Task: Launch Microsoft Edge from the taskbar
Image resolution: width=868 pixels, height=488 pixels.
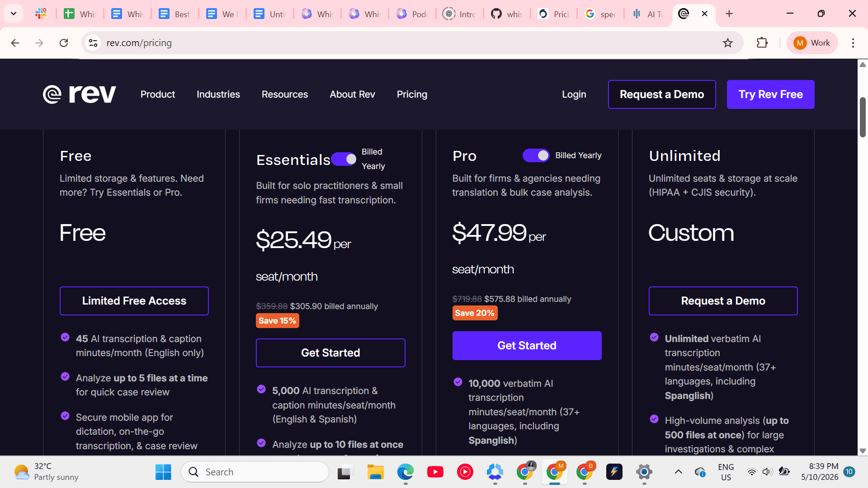Action: click(406, 472)
